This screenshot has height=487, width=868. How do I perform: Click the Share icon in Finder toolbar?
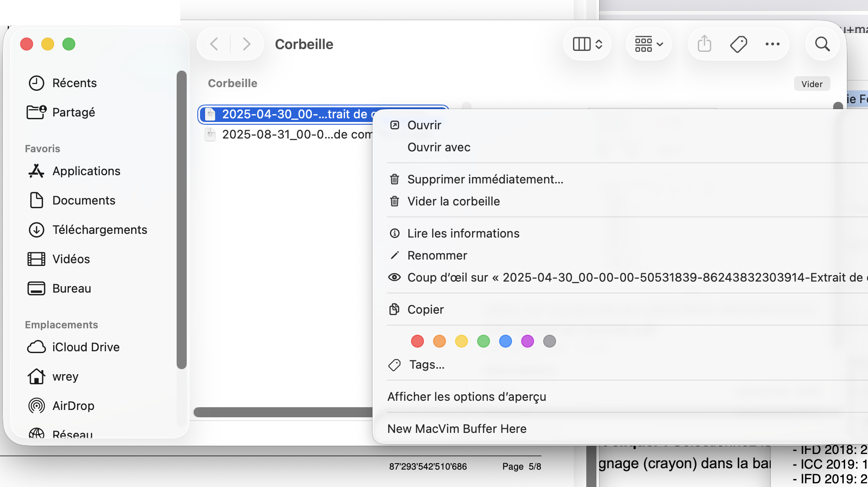click(704, 44)
